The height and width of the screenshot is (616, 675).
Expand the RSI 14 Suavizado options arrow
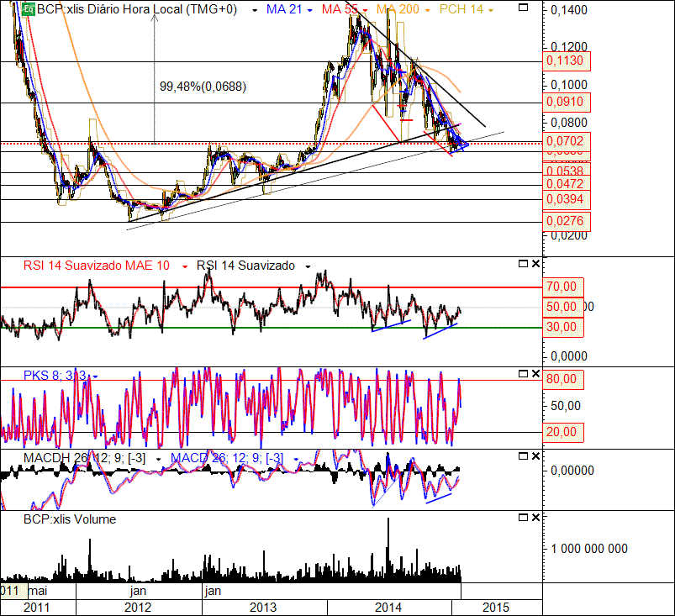(x=308, y=266)
